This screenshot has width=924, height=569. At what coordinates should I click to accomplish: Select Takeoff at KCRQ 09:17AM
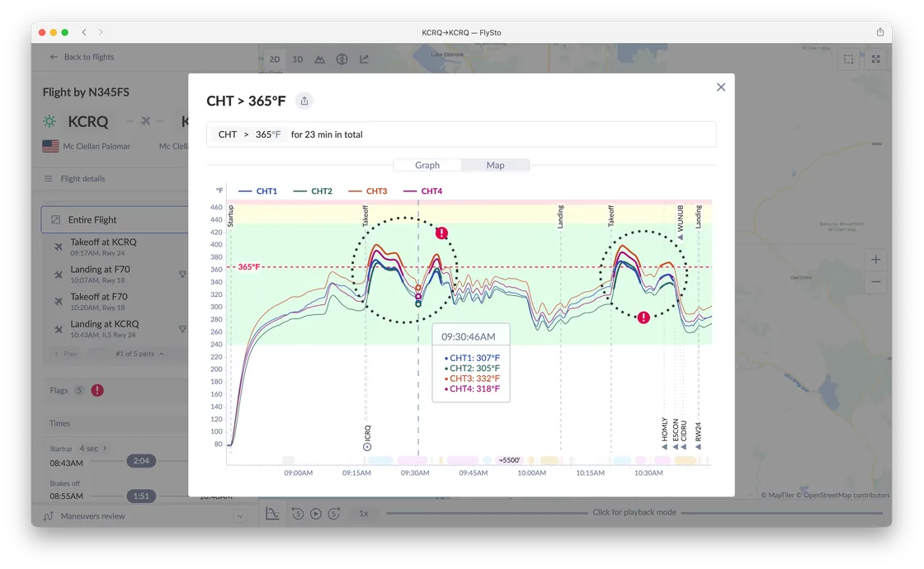(115, 247)
